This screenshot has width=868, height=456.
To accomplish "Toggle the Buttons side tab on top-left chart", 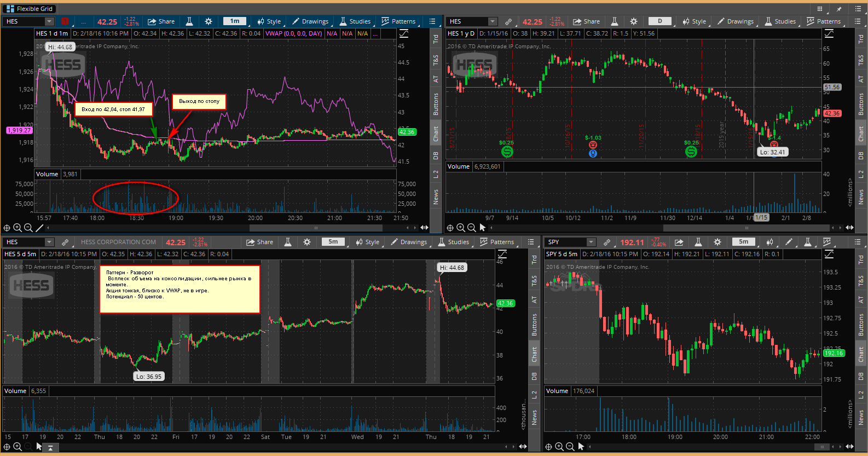I will (436, 104).
